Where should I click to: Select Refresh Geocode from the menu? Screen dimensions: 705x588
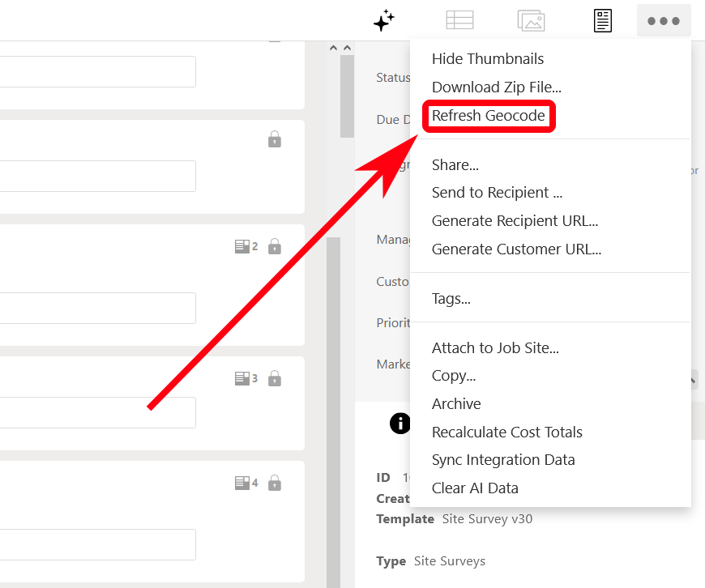488,116
